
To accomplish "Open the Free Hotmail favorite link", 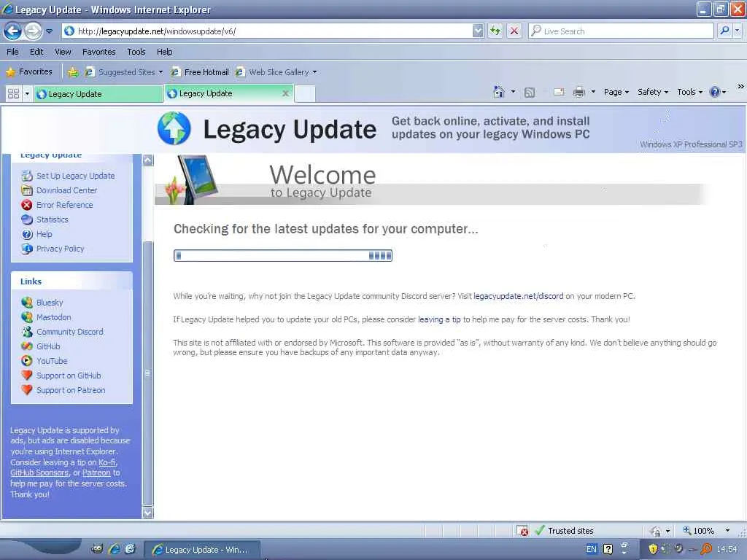I will 200,72.
